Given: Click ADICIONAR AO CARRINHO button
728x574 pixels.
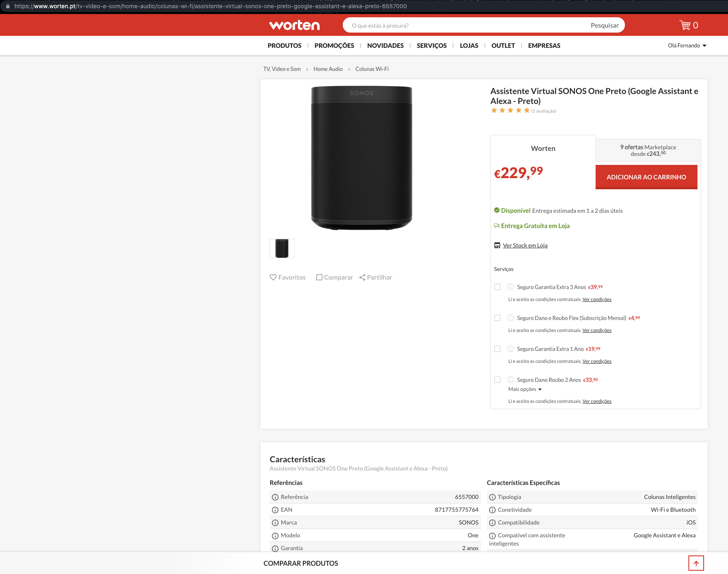Looking at the screenshot, I should (x=646, y=177).
